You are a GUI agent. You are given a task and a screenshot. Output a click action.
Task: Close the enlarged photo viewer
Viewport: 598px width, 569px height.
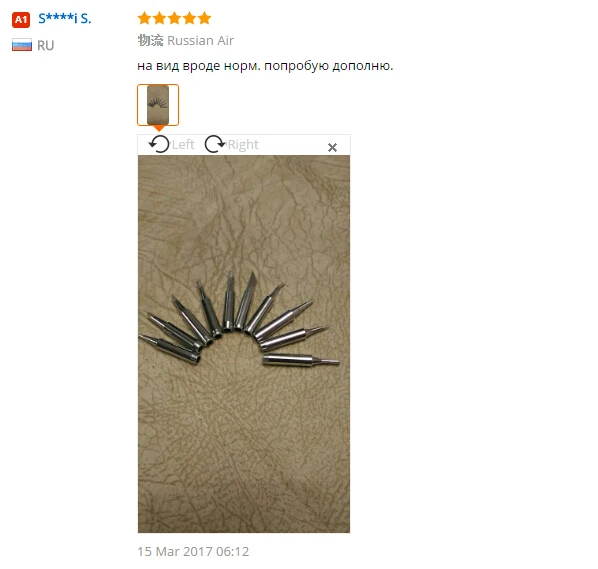point(332,147)
